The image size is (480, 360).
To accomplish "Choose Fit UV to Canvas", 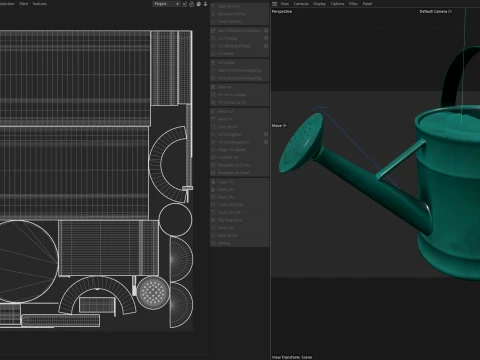I will [x=239, y=95].
